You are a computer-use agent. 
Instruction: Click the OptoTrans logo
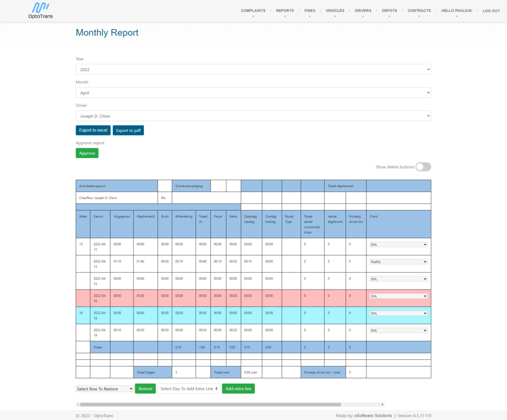point(41,11)
